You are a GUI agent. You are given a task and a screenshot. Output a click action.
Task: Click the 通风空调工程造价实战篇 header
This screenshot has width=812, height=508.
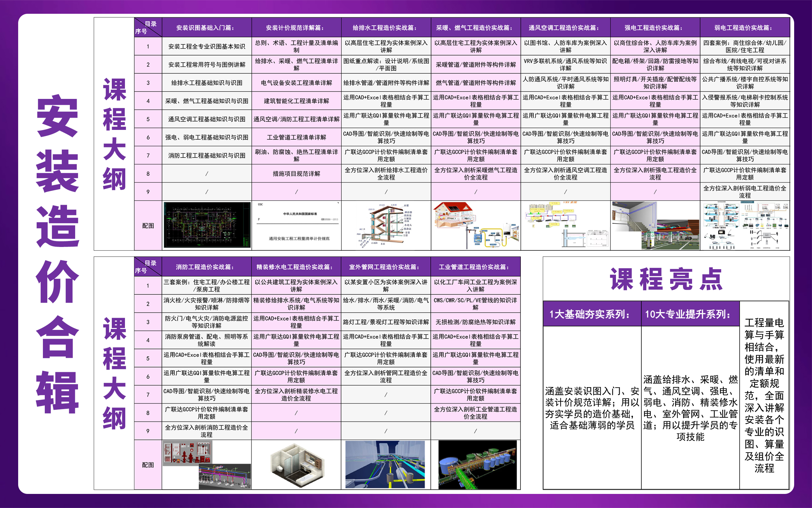[x=566, y=28]
